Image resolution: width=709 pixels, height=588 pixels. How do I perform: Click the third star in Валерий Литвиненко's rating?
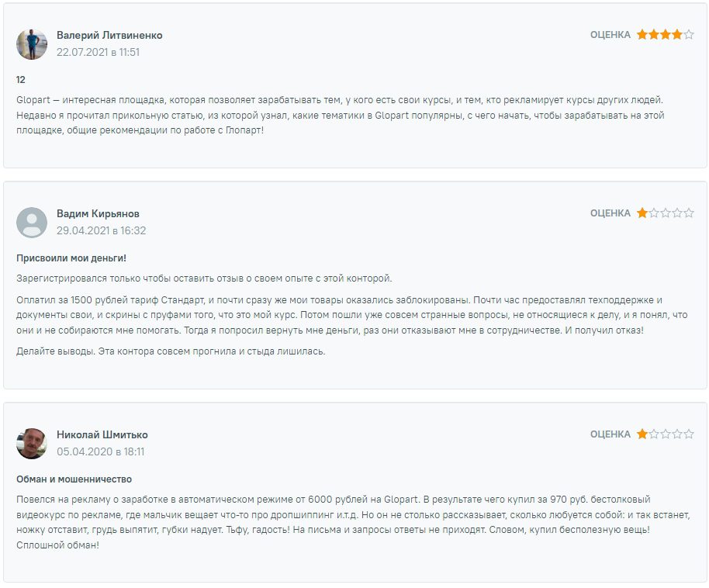coord(666,35)
